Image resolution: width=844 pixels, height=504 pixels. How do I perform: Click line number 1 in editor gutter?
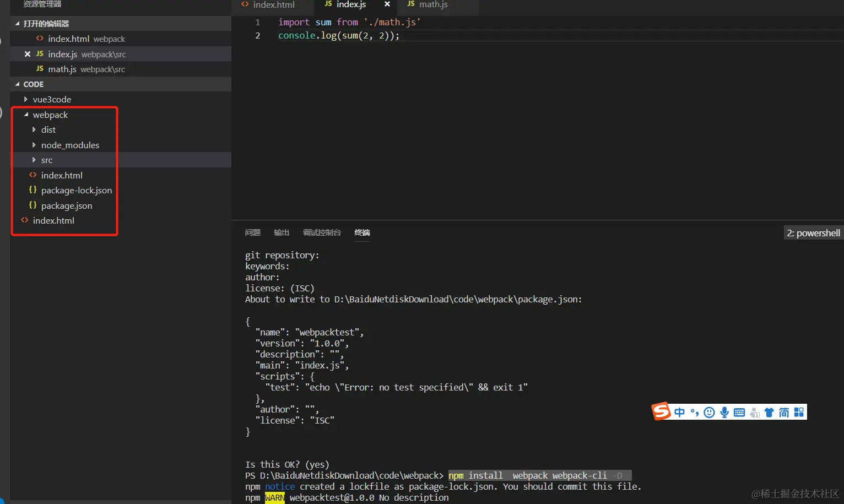point(257,23)
